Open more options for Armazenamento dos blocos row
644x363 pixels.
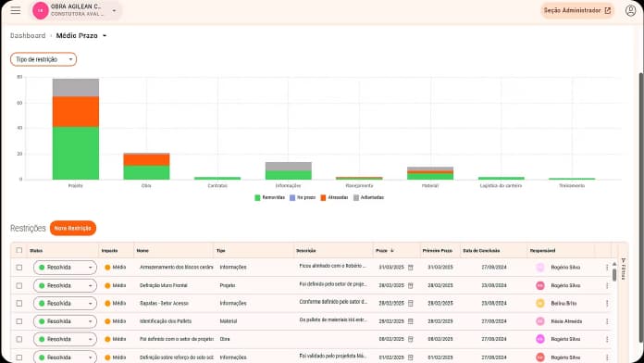[607, 268]
